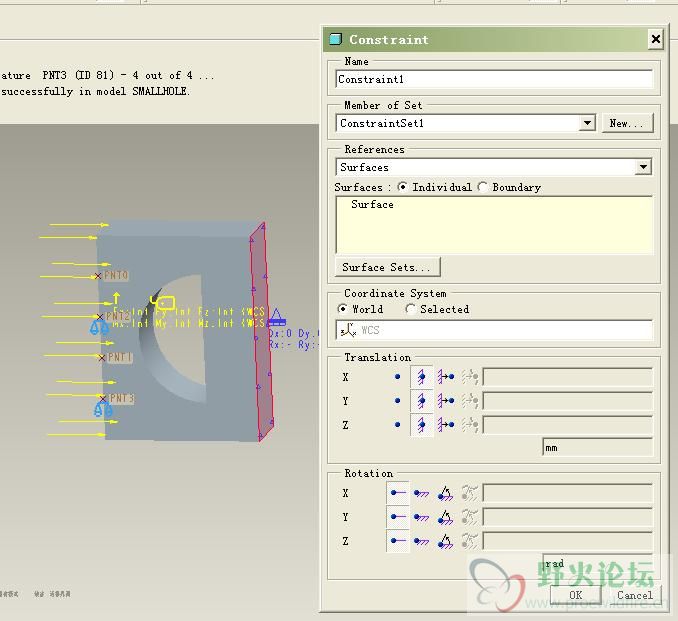Click the Rotation Z value field
Image resolution: width=678 pixels, height=621 pixels.
tap(567, 541)
